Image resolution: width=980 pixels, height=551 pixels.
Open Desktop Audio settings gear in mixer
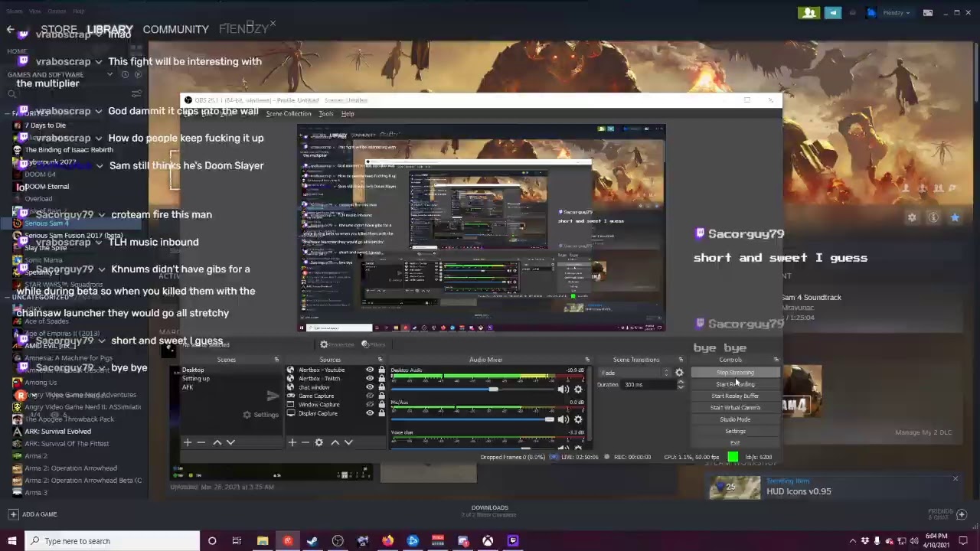578,390
